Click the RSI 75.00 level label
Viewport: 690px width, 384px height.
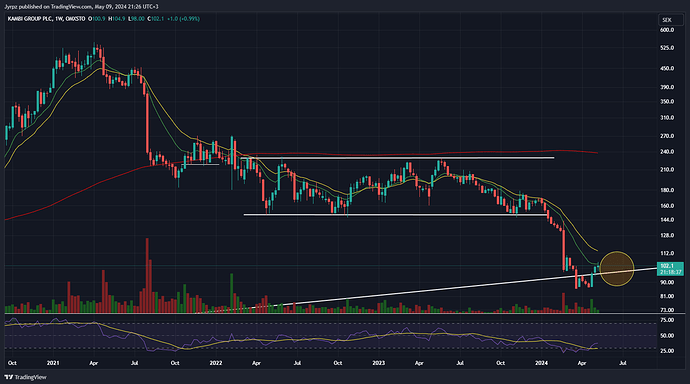coord(667,320)
